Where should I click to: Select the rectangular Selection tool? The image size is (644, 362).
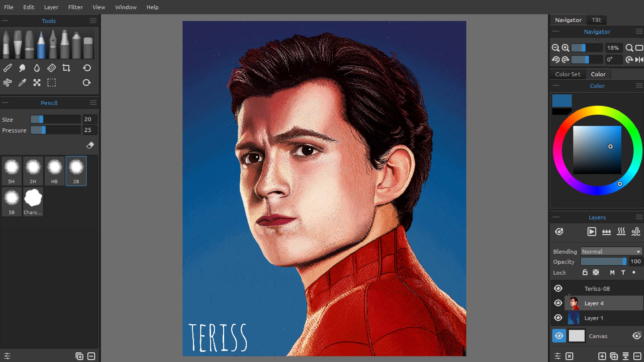click(51, 83)
